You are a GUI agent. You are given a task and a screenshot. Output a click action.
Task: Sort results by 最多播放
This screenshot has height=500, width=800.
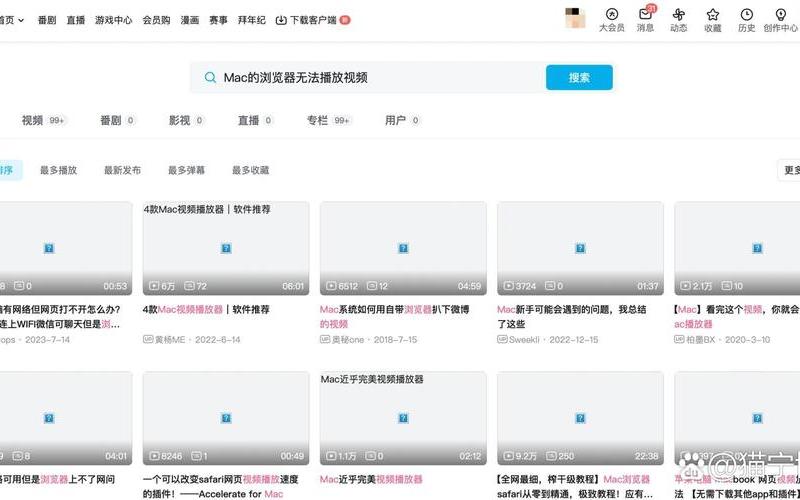58,170
